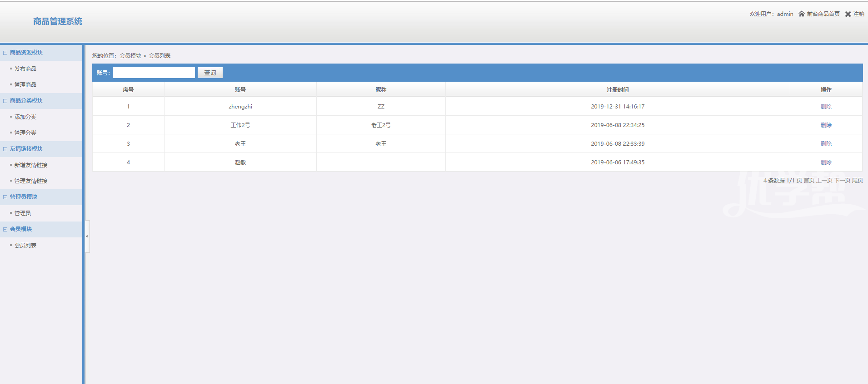Click 下一页 pagination link
This screenshot has width=868, height=384.
842,181
